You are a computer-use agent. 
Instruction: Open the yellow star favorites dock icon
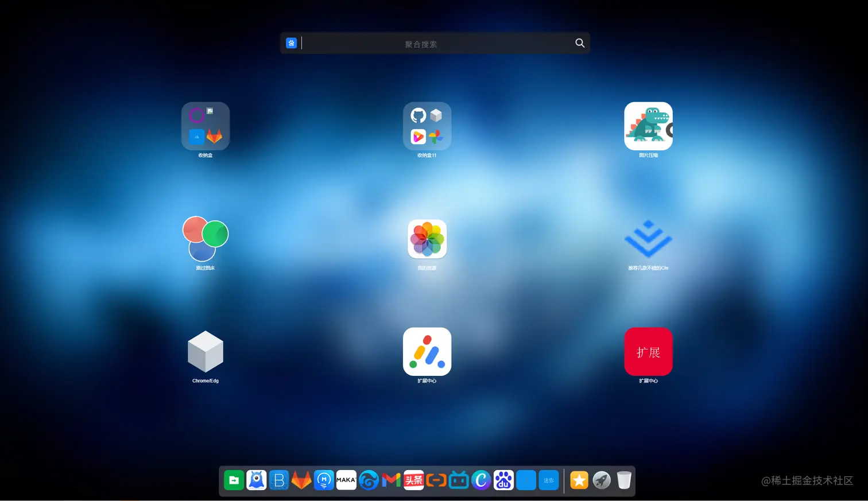pyautogui.click(x=579, y=480)
